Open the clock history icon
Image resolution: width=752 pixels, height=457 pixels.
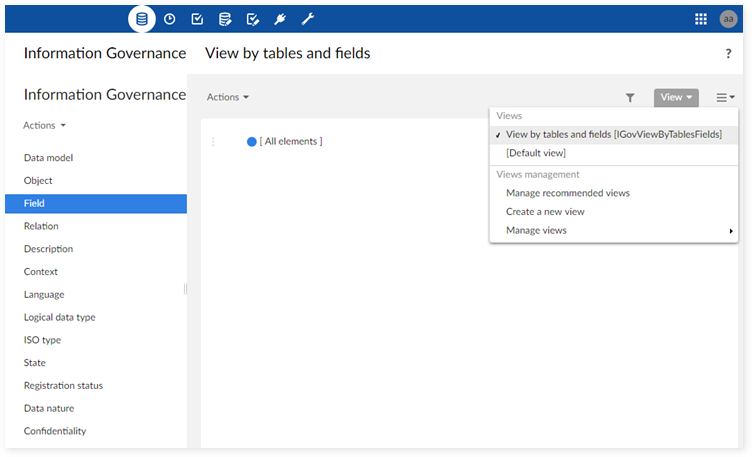click(x=170, y=19)
